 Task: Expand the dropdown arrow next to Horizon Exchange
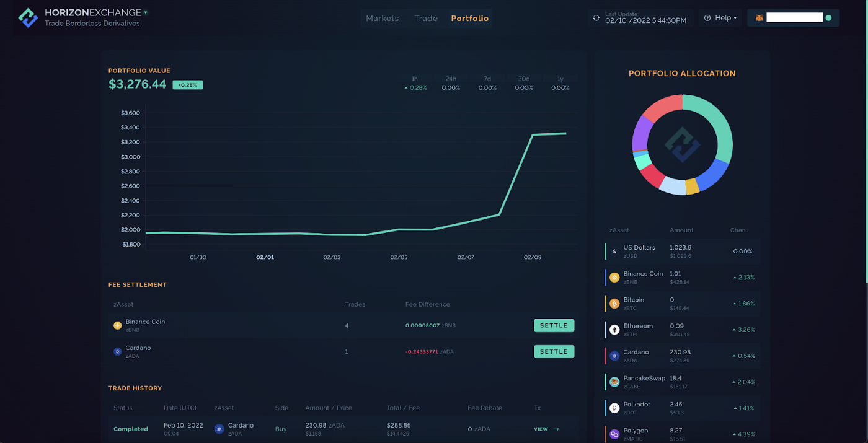(x=146, y=12)
